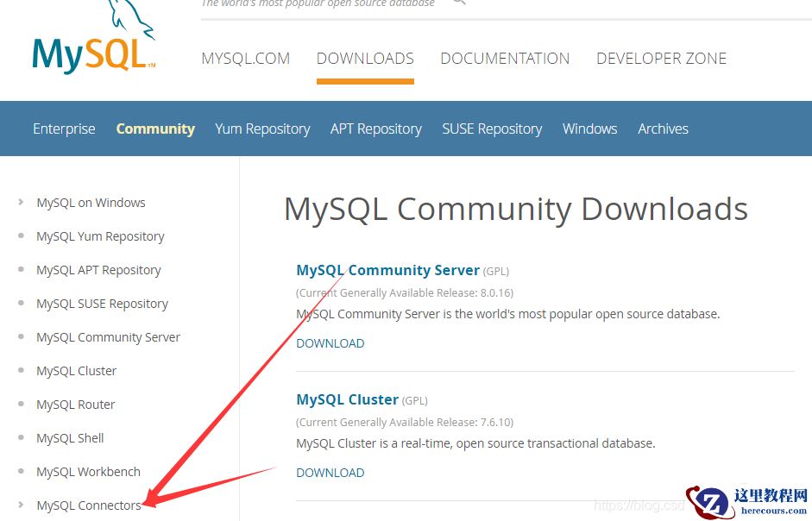Open MySQL Shell sidebar link

pos(70,438)
